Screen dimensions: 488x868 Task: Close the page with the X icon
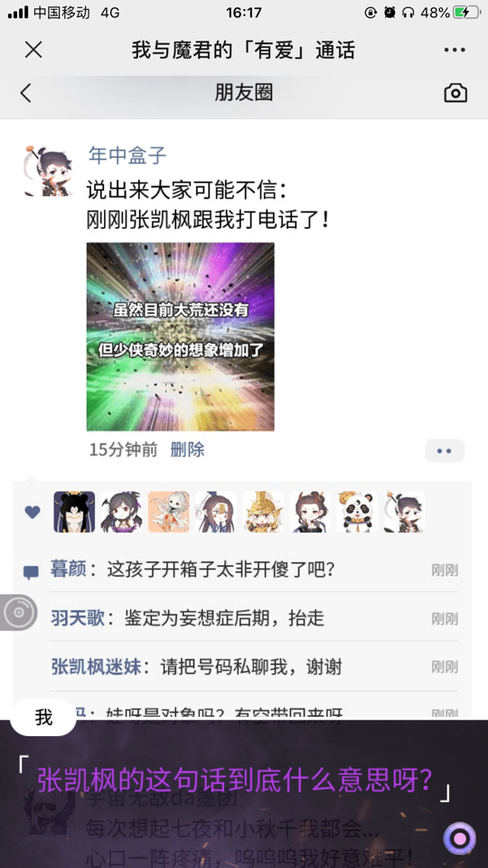[33, 50]
